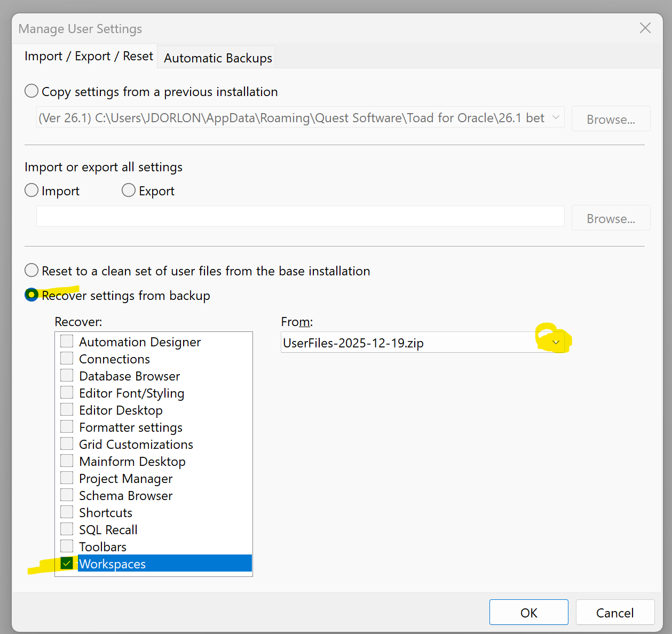Click Browse next to previous installation path
The image size is (672, 634).
coord(611,119)
